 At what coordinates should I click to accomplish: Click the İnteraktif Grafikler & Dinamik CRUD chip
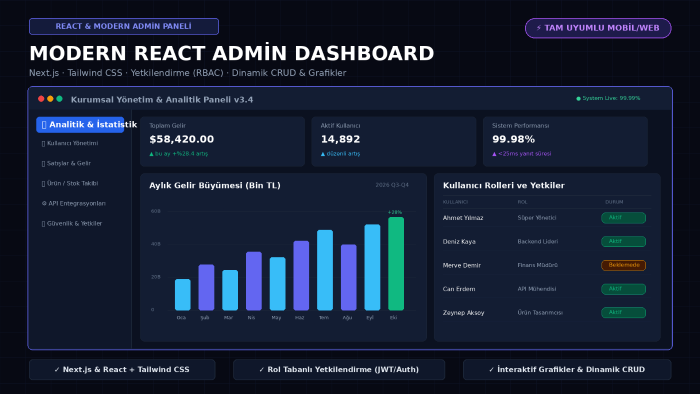click(567, 369)
